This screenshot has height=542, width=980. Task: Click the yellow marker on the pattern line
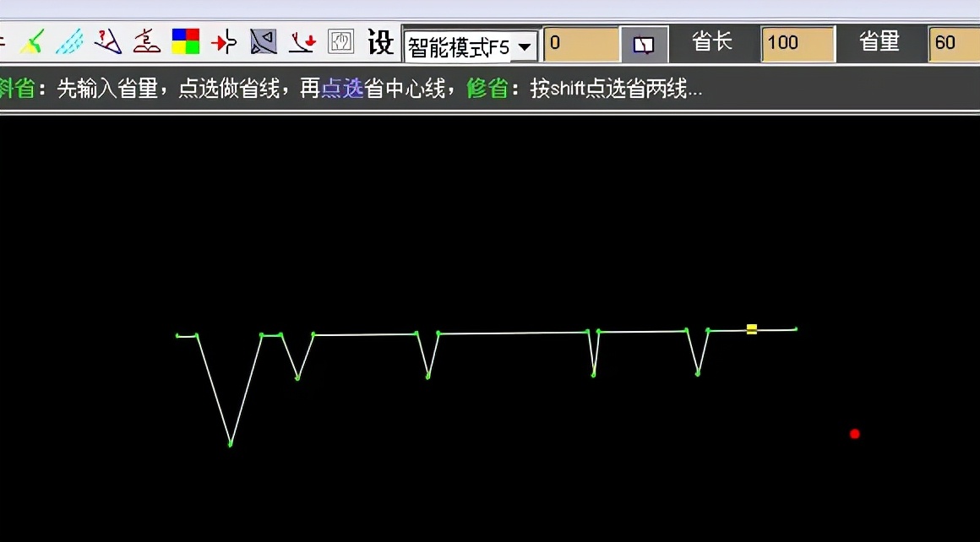[750, 329]
